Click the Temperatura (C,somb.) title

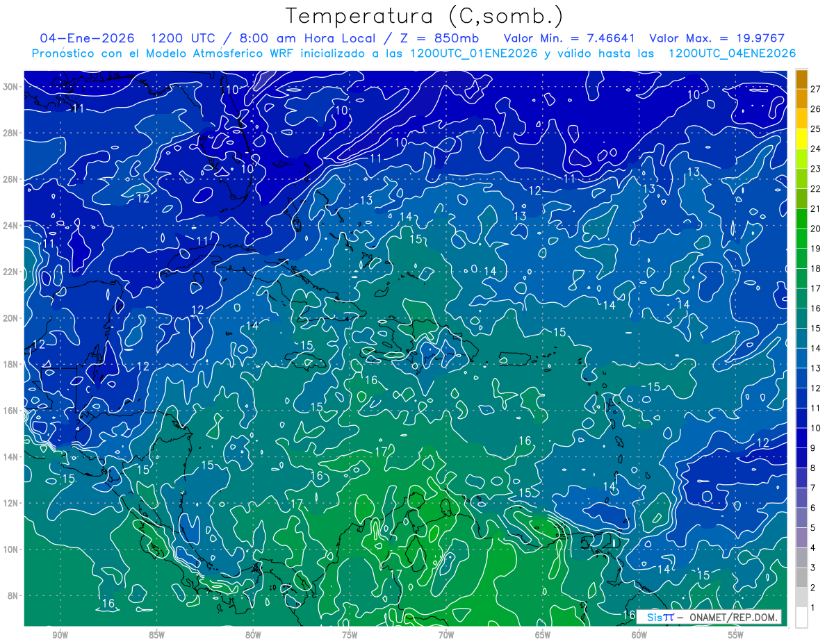click(425, 16)
